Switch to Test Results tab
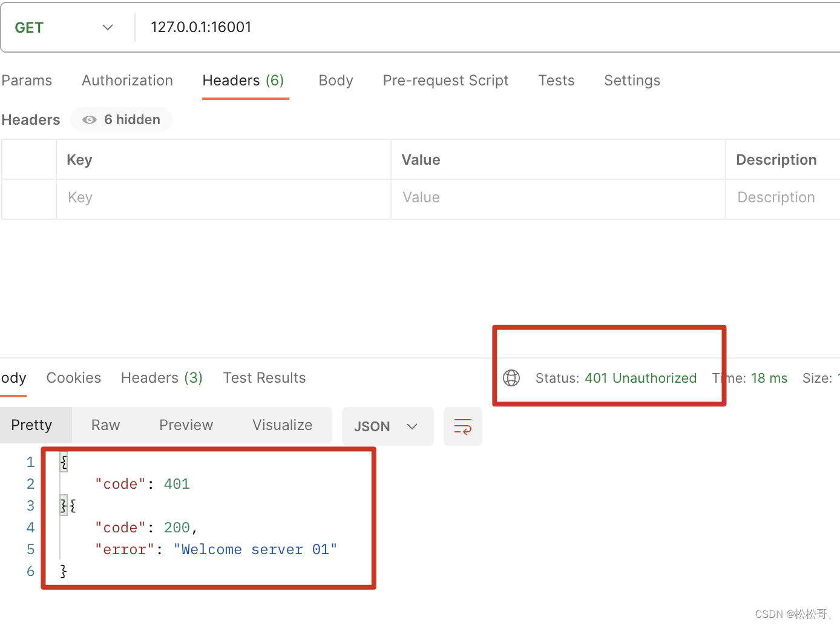 click(264, 378)
